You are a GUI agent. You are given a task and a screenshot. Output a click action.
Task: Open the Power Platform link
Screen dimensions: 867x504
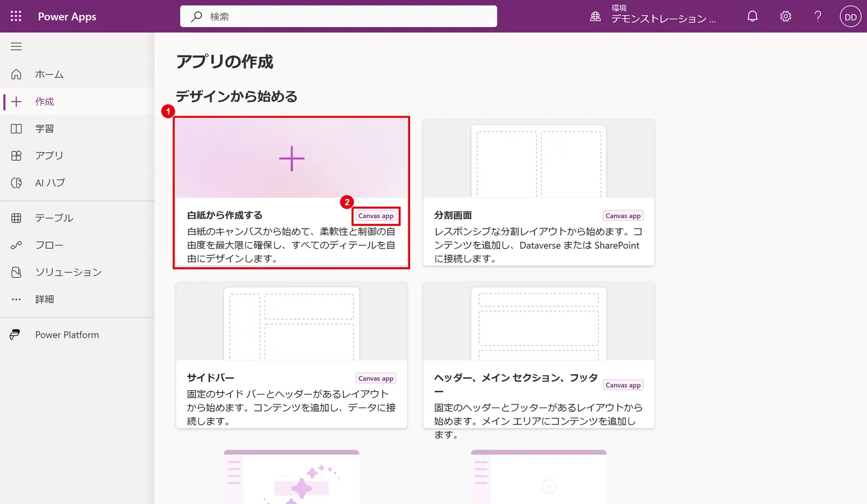(77, 335)
